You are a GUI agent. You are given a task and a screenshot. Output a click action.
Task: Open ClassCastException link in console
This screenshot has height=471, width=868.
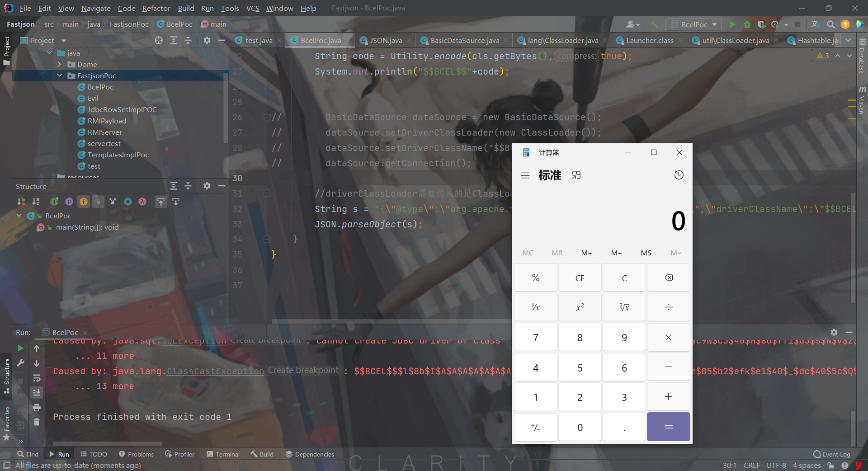pos(215,371)
